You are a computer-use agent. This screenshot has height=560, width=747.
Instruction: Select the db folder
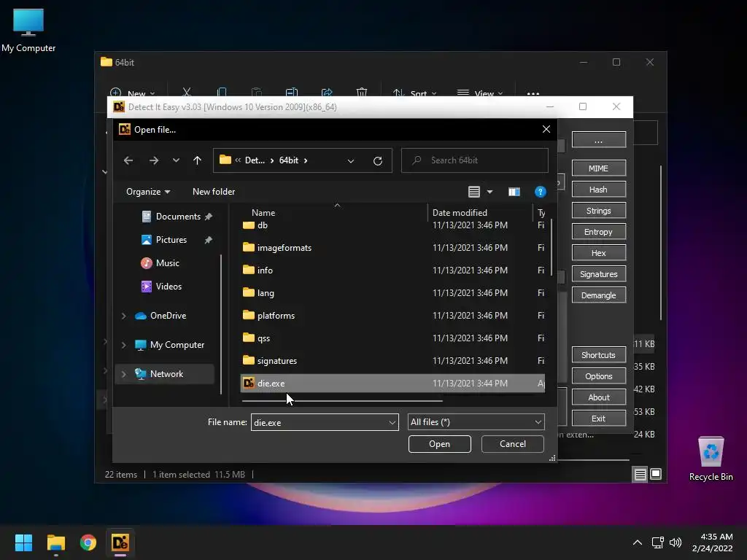[392, 225]
